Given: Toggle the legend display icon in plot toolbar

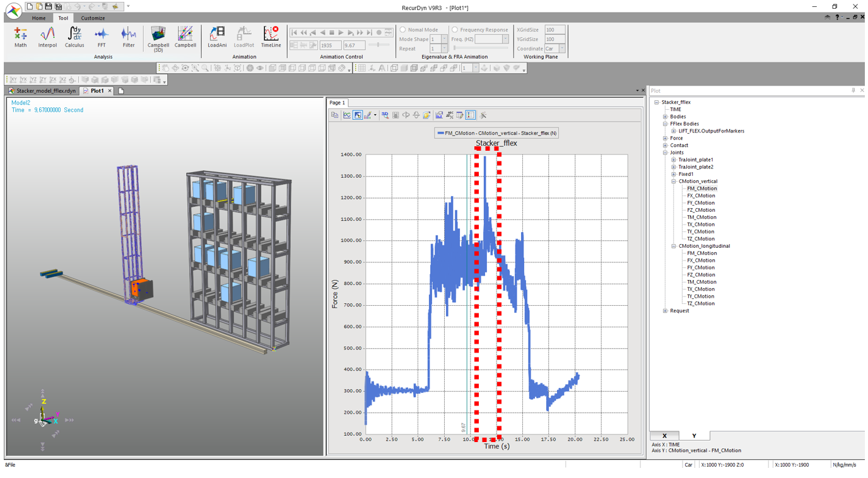Looking at the screenshot, I should click(471, 115).
